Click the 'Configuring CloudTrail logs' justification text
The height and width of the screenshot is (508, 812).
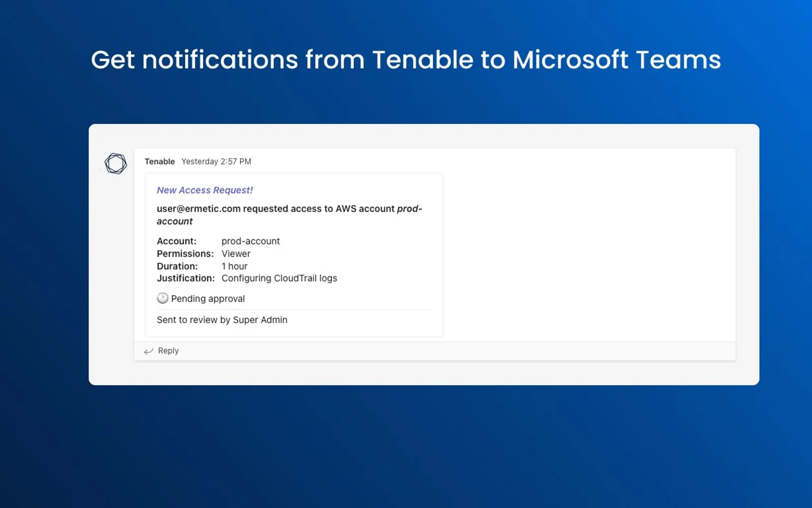tap(279, 278)
